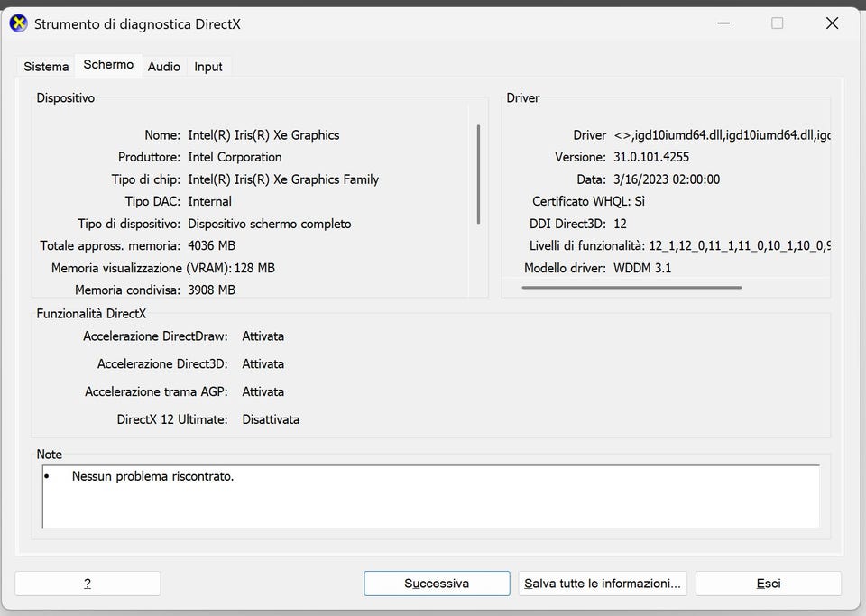Exit the tool with Esci button

click(x=769, y=584)
